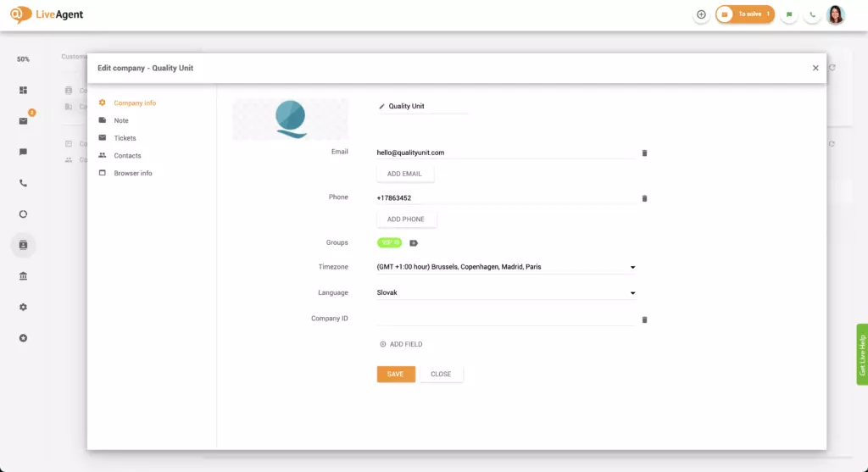The image size is (868, 472).
Task: Open the chat icon in left sidebar
Action: tap(23, 153)
